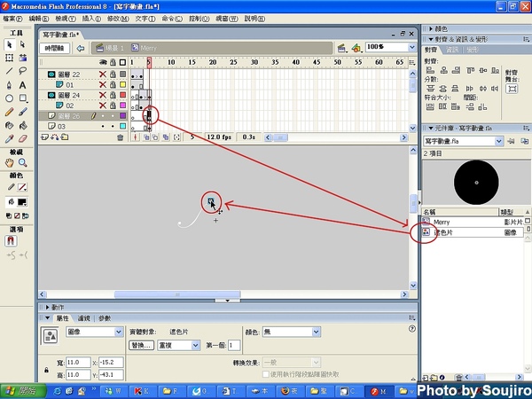Open the loop option 重複 dropdown

pyautogui.click(x=196, y=346)
